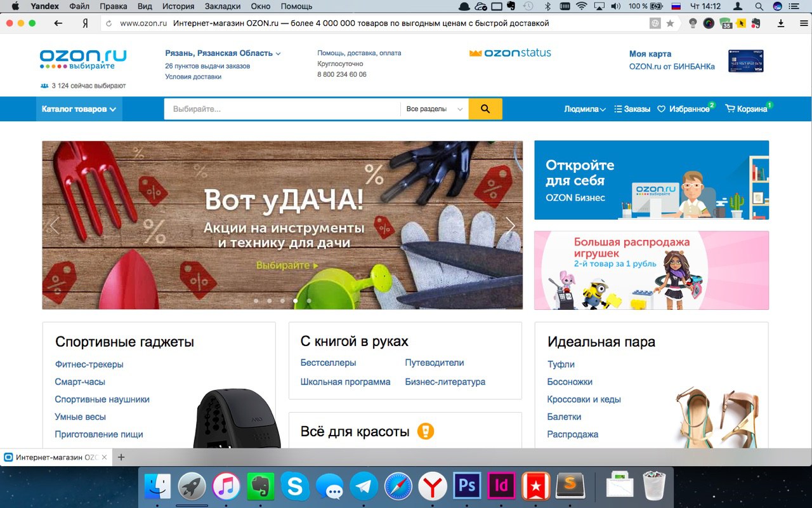Click the BinBank credit card image
Viewport: 812px width, 508px height.
[x=746, y=61]
